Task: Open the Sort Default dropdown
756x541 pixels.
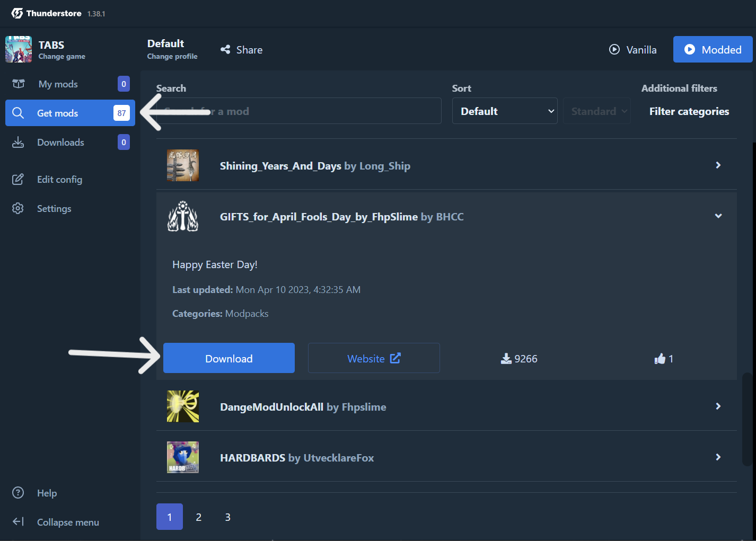Action: [x=505, y=111]
